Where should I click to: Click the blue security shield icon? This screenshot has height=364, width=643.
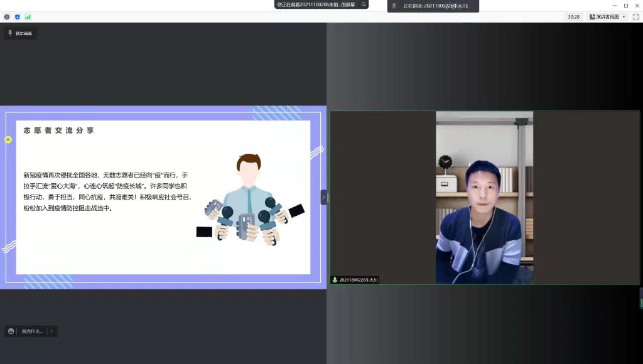(17, 17)
